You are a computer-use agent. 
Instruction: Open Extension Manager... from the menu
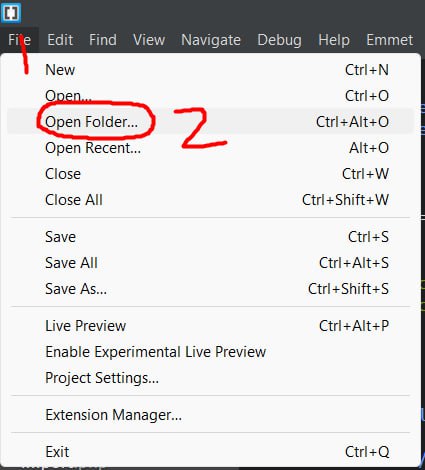coord(211,415)
